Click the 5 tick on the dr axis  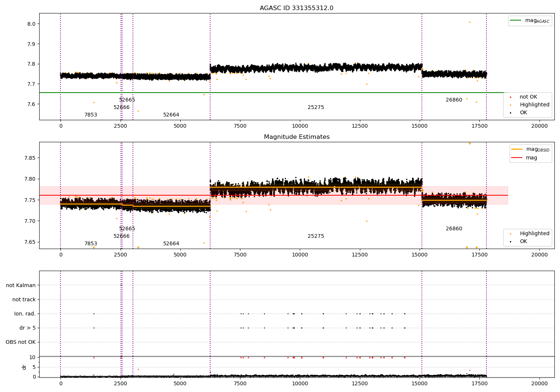tap(34, 367)
